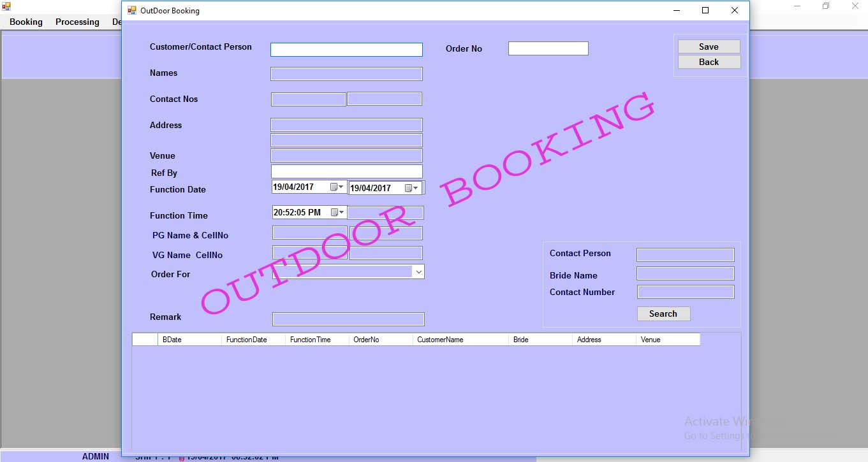Click the PG CellNo input field
868x462 pixels.
pyautogui.click(x=386, y=233)
